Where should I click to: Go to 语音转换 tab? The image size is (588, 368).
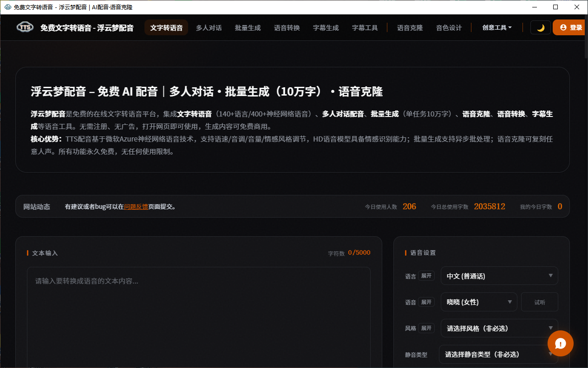click(x=287, y=27)
